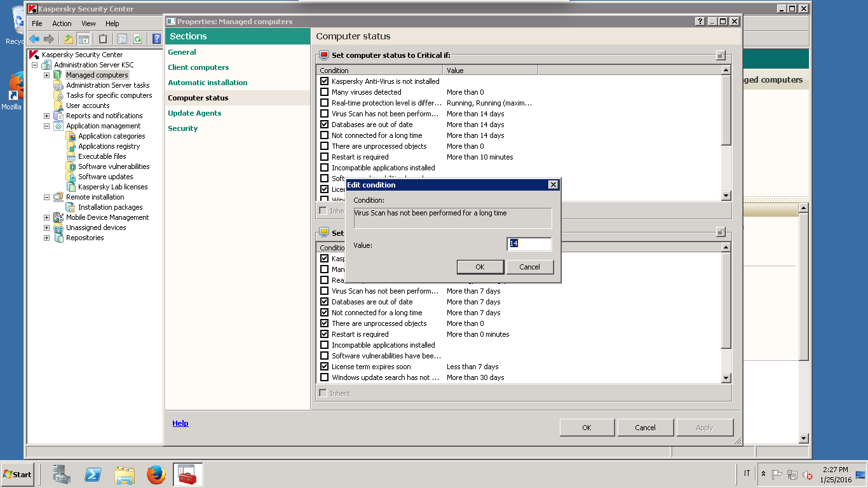Viewport: 868px width, 488px height.
Task: Collapse the Administration Server KSC node
Action: click(34, 65)
